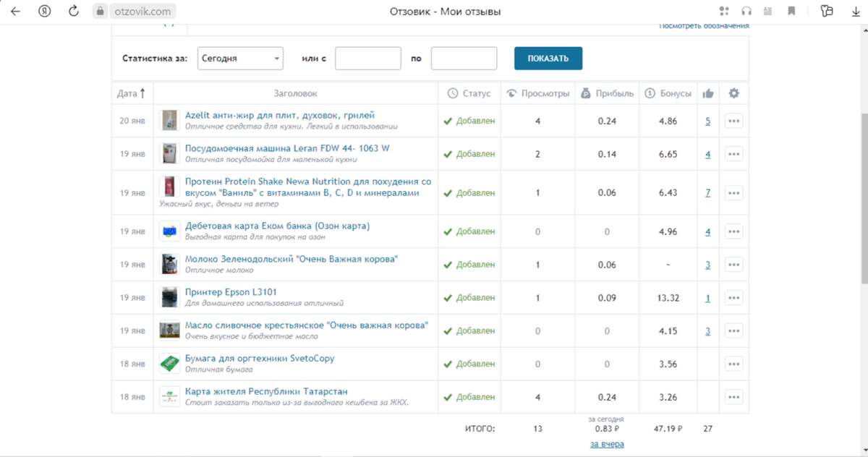Open the more menu for Leran dishwasher row
This screenshot has width=868, height=457.
733,154
